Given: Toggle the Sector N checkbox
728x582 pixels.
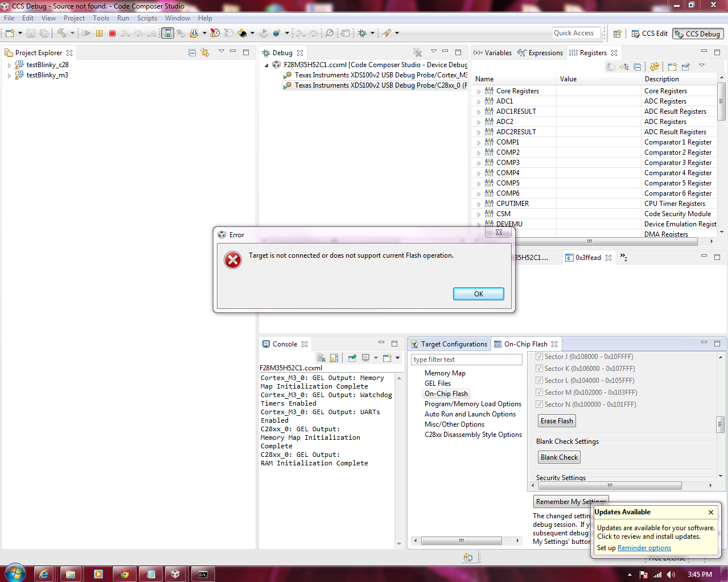Looking at the screenshot, I should pos(539,404).
